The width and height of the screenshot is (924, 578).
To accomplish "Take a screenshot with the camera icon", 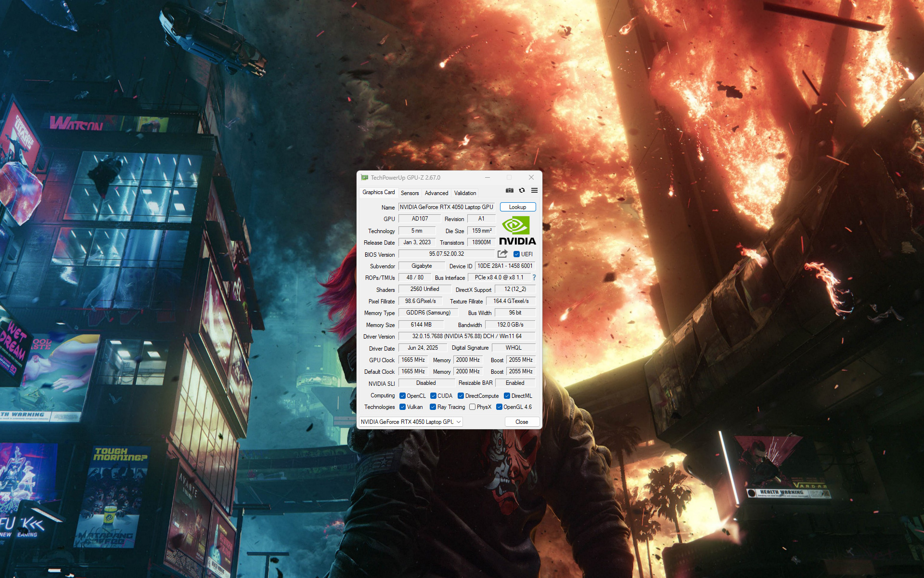I will (510, 191).
